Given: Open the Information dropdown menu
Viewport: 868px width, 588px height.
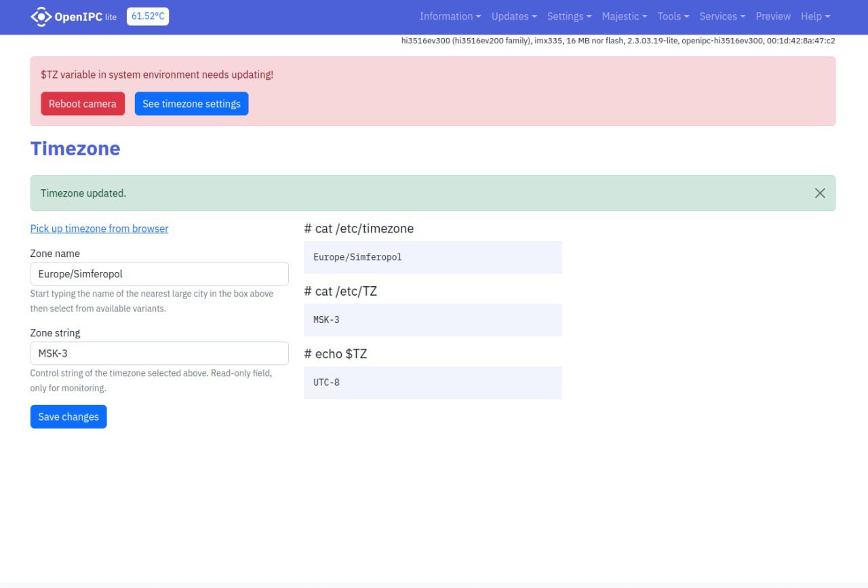Looking at the screenshot, I should pos(450,16).
